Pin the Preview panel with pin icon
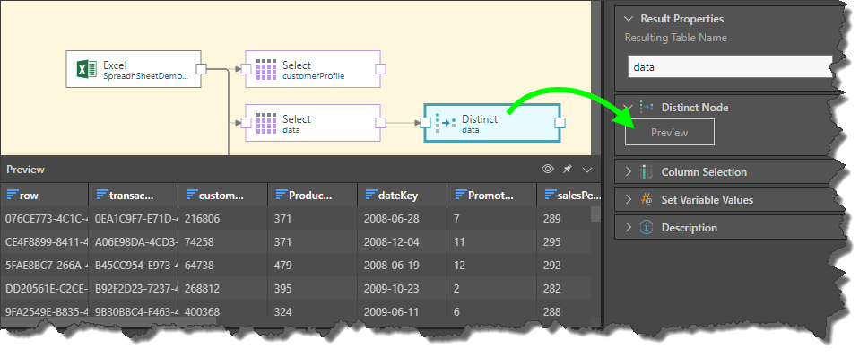Screen dimensions: 868x358 click(x=568, y=169)
